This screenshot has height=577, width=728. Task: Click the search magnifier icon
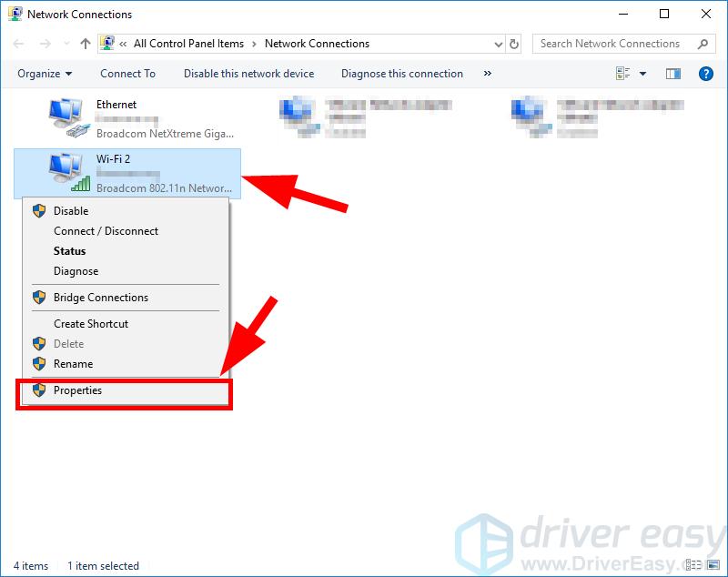coord(702,44)
